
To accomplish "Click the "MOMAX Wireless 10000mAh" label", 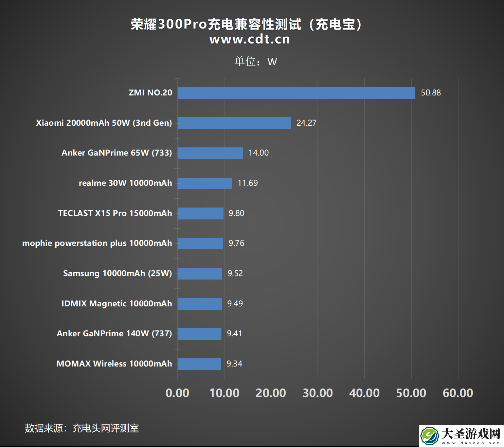I will (114, 364).
